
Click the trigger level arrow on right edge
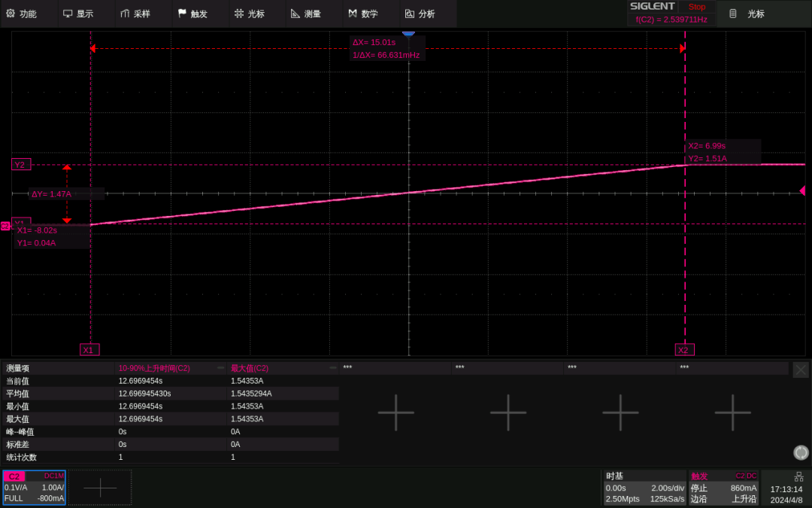tap(802, 190)
